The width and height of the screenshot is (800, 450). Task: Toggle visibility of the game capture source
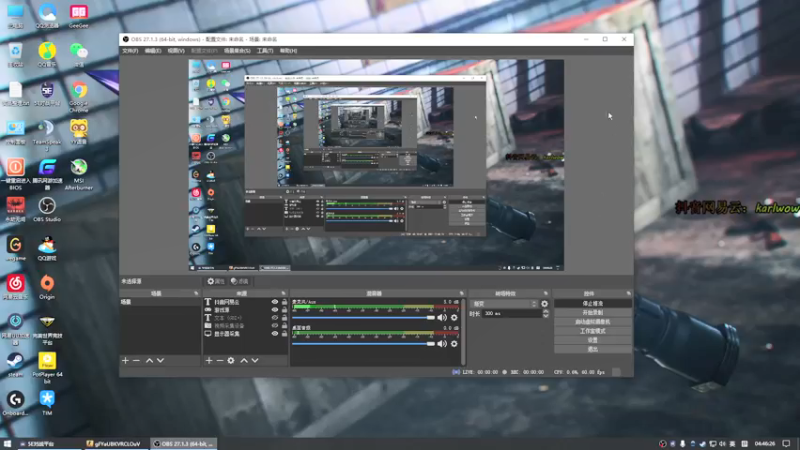(274, 310)
